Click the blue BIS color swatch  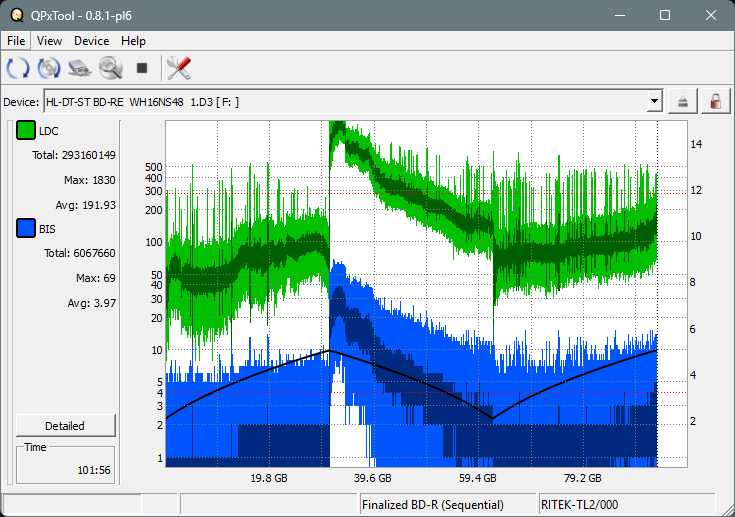coord(26,228)
